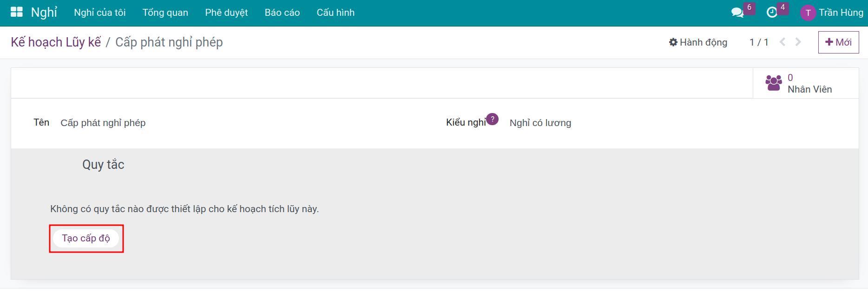Open the Hành động actions dropdown

point(698,42)
